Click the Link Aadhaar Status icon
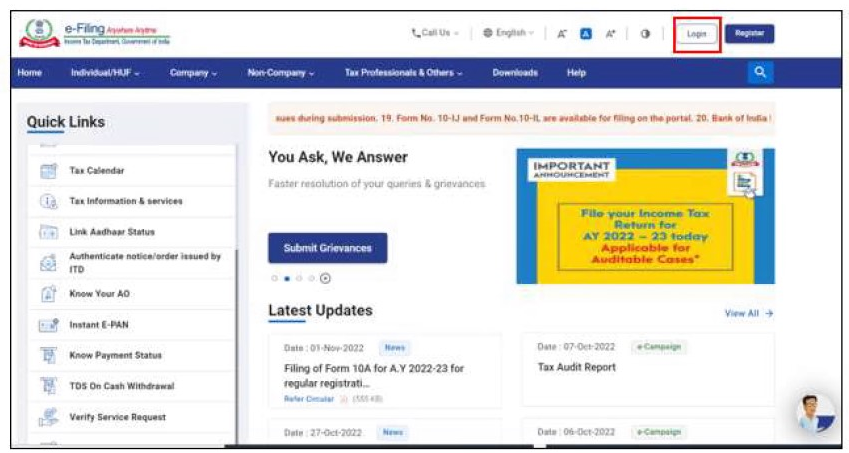The width and height of the screenshot is (849, 453). (48, 232)
